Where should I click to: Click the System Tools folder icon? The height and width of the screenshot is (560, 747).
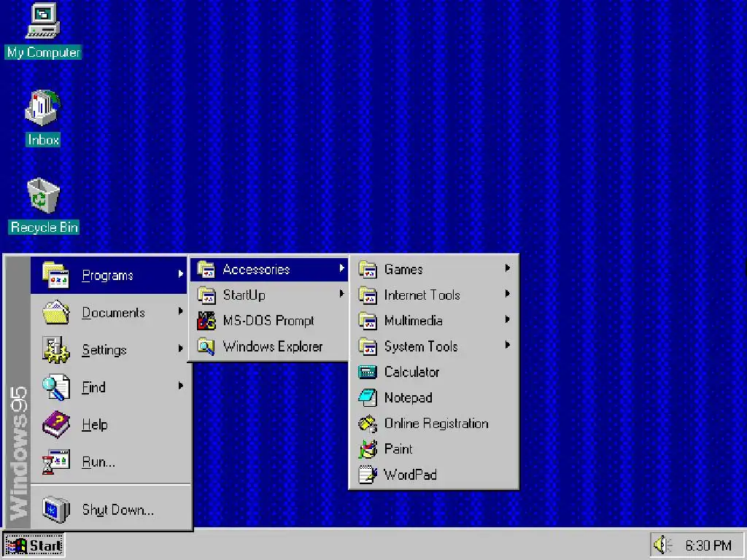368,346
